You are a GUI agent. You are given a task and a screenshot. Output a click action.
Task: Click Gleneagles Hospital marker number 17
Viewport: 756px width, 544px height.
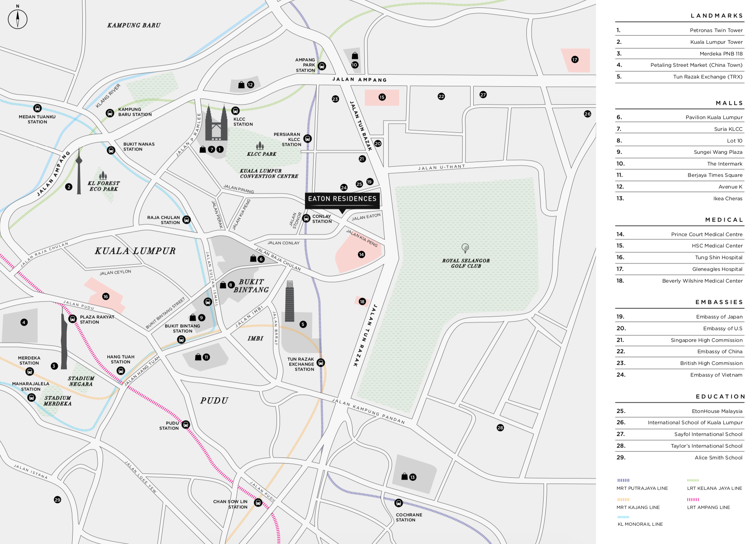pyautogui.click(x=575, y=60)
